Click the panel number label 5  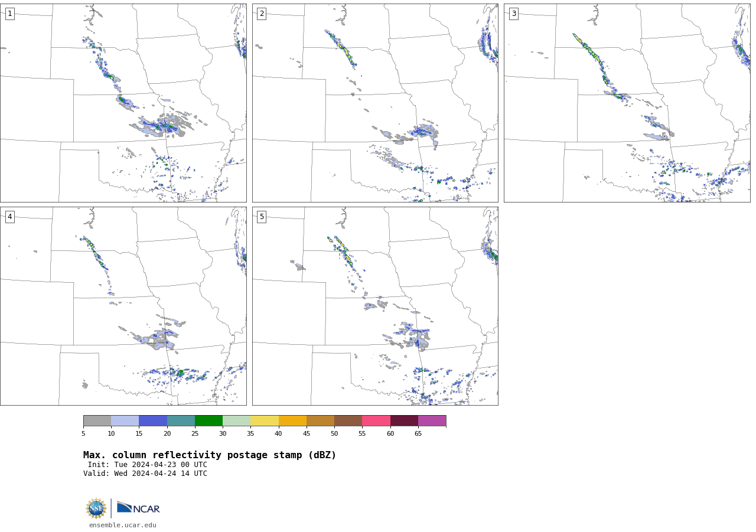[x=262, y=217]
